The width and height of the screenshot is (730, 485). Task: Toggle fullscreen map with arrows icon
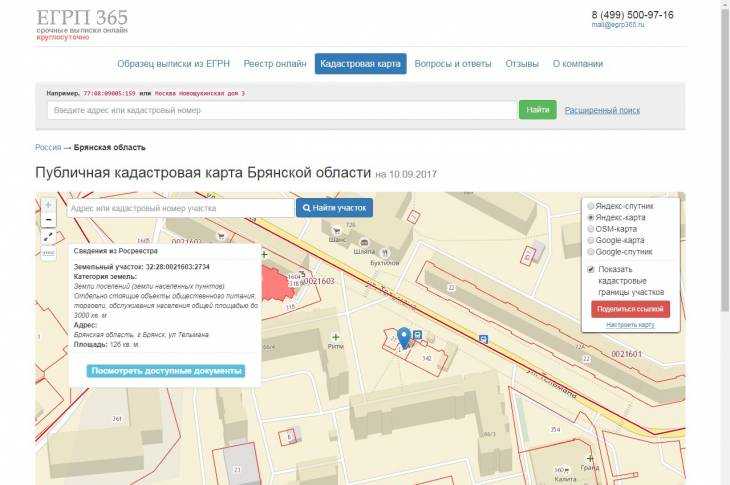[48, 237]
